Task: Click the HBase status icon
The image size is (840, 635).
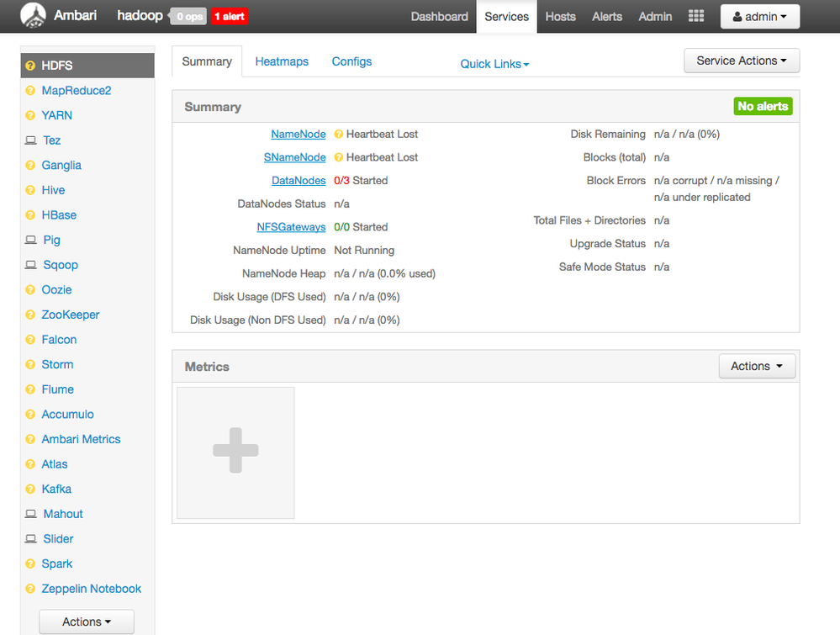Action: click(30, 214)
